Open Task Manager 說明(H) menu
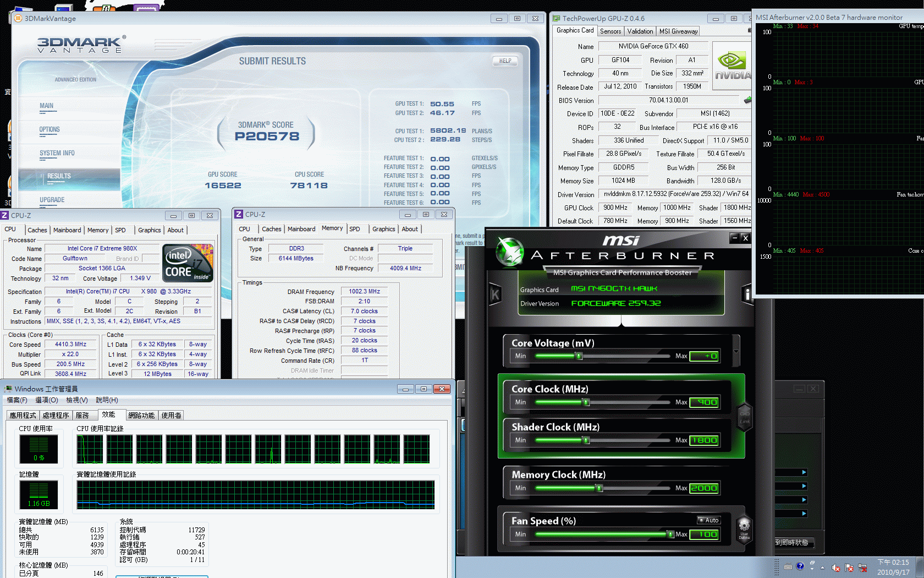The image size is (924, 578). tap(107, 400)
